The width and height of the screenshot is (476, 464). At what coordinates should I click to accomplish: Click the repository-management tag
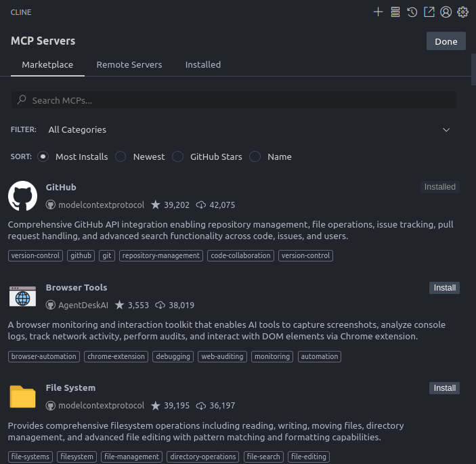(161, 255)
